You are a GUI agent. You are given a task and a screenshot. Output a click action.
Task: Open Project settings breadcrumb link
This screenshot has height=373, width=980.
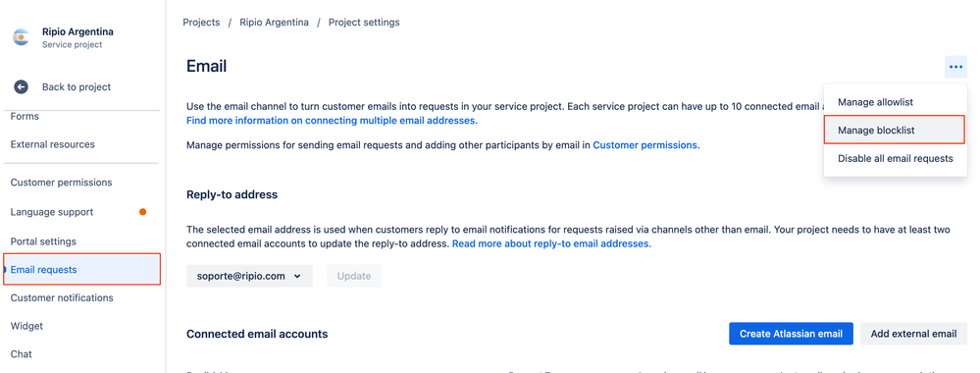(x=364, y=23)
